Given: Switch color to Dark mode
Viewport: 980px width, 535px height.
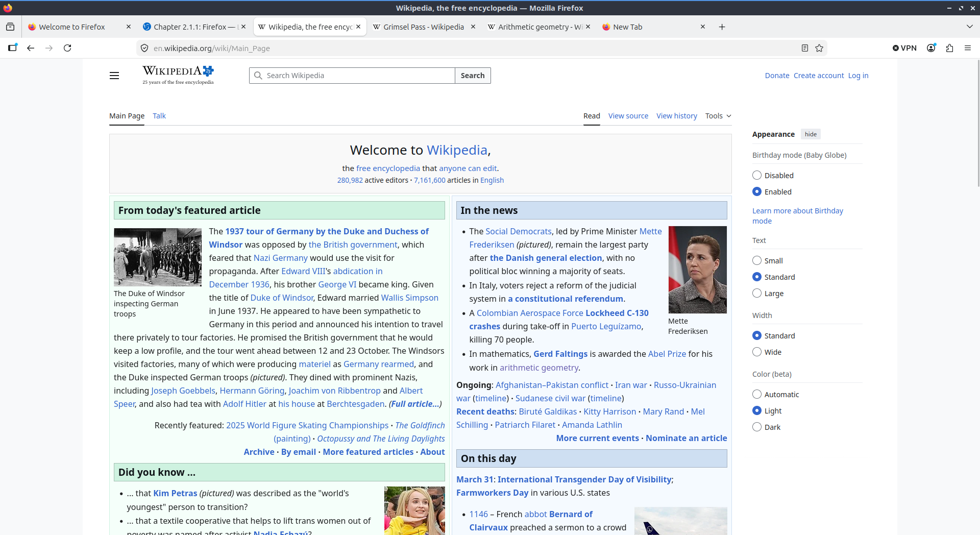Looking at the screenshot, I should point(757,427).
